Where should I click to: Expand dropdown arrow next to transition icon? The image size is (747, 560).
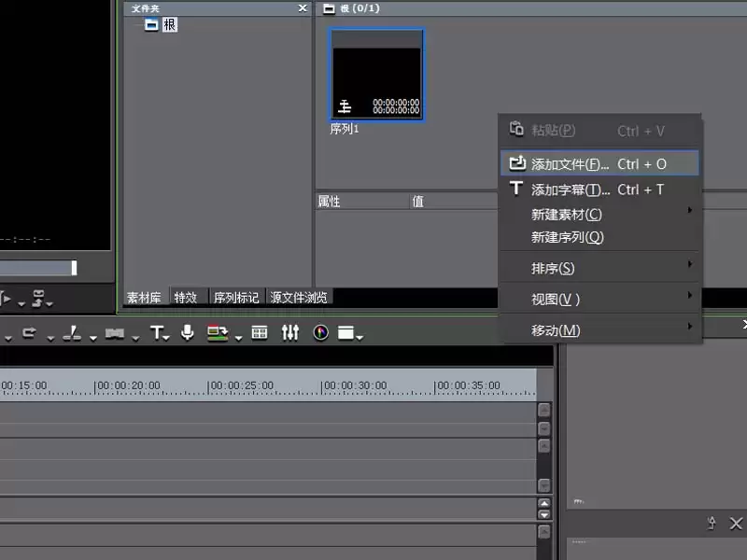135,338
